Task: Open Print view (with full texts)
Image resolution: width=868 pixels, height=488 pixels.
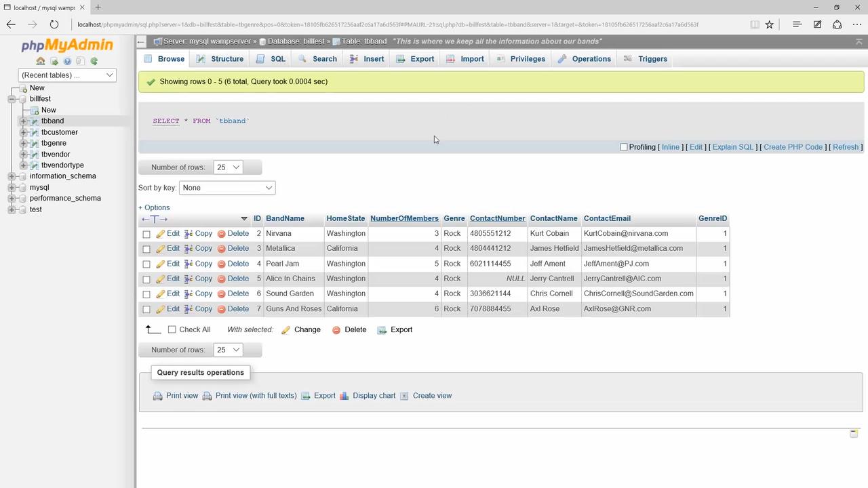Action: (x=250, y=396)
